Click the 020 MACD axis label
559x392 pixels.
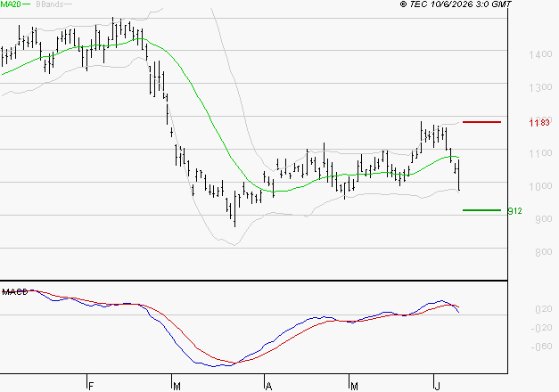(544, 309)
